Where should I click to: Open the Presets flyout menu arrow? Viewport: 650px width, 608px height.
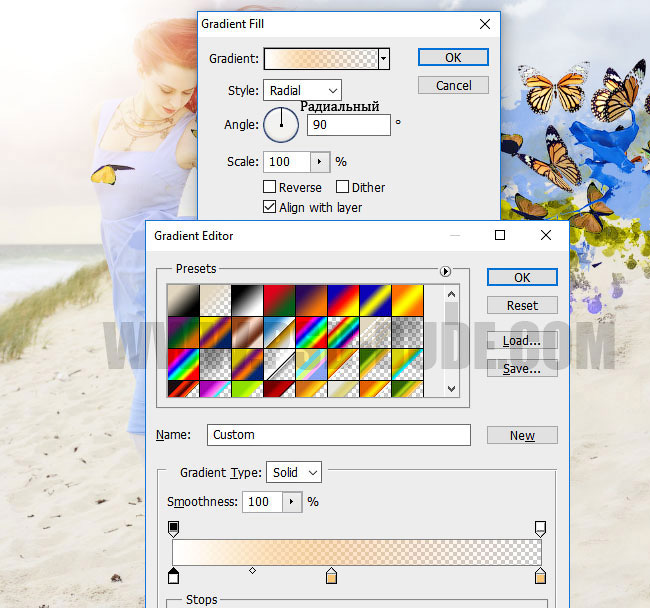[x=446, y=271]
